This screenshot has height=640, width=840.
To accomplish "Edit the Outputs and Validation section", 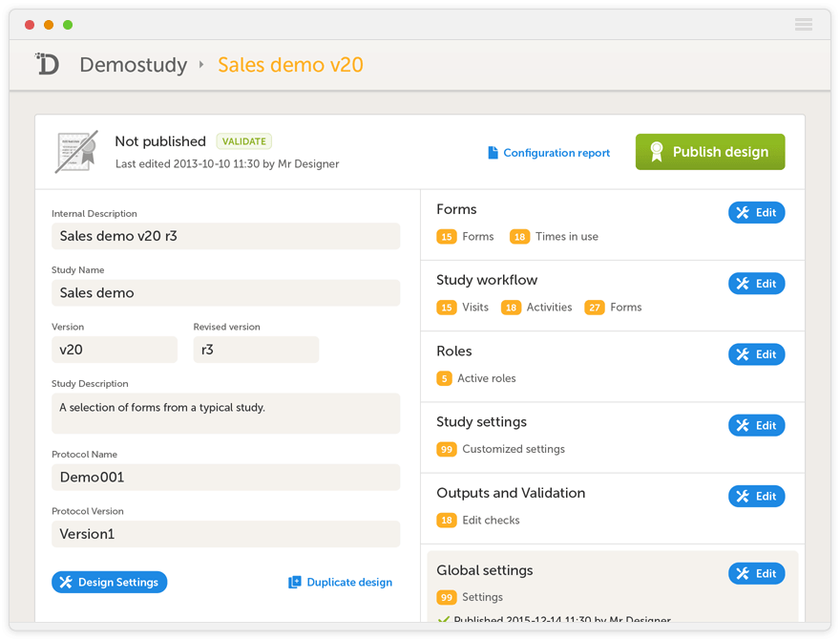I will pos(756,496).
